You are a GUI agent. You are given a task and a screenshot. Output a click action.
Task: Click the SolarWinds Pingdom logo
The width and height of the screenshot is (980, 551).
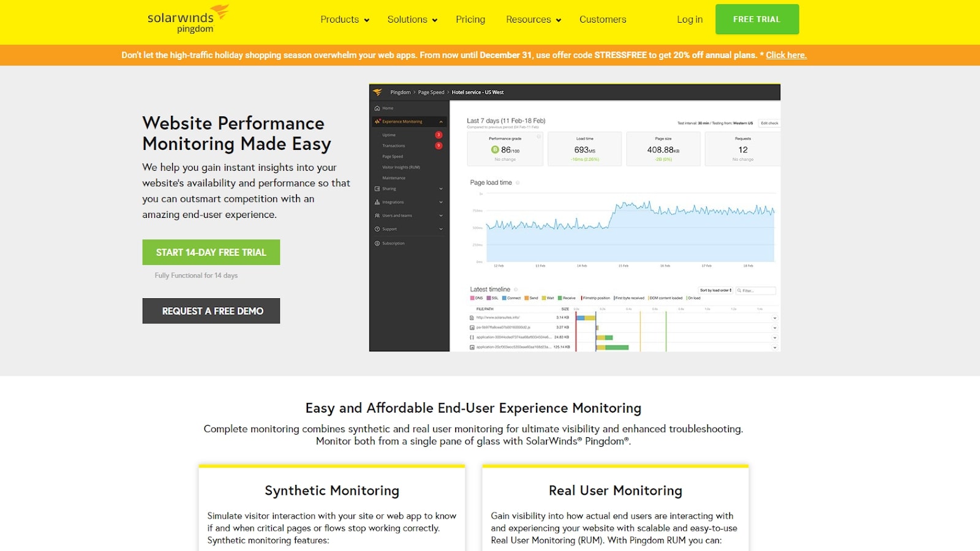tap(188, 19)
